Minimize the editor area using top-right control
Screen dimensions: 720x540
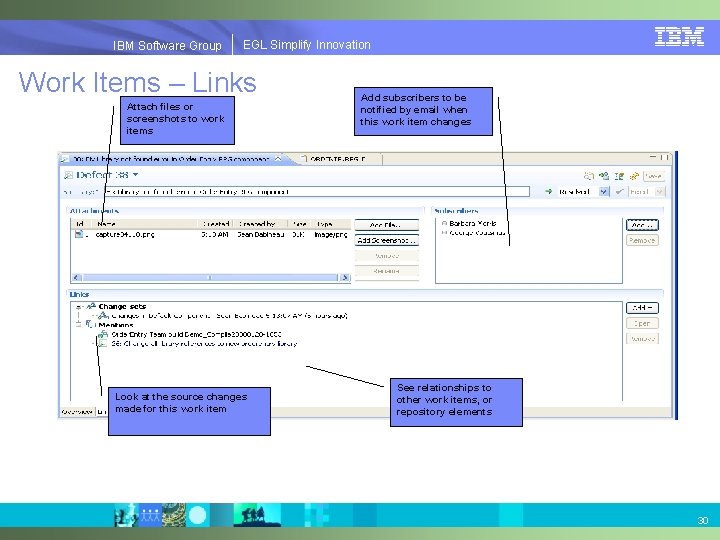(652, 158)
